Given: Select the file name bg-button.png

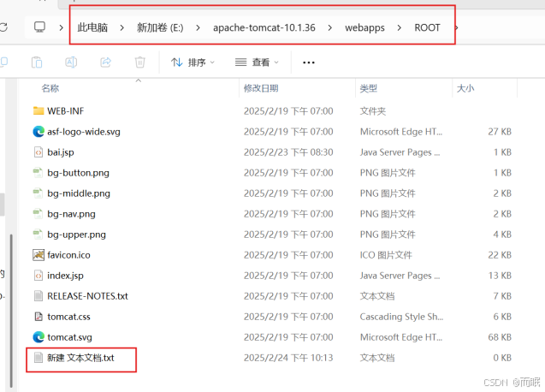Looking at the screenshot, I should [78, 173].
